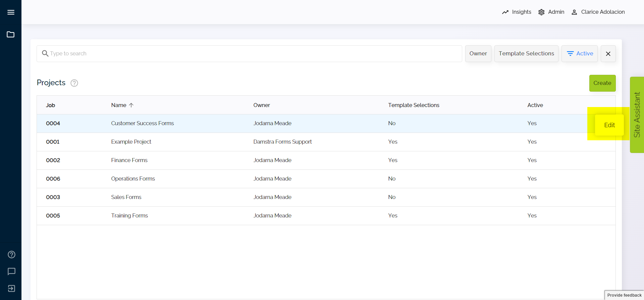Select the Finance Forms project row
644x300 pixels.
click(x=129, y=160)
